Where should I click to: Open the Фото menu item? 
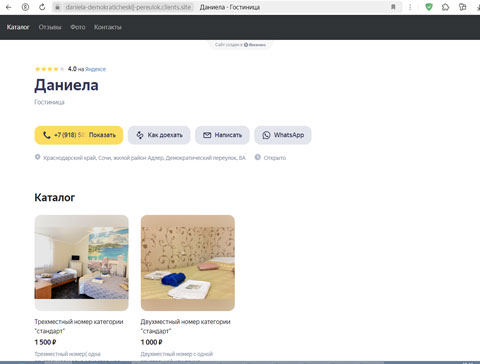pos(78,27)
